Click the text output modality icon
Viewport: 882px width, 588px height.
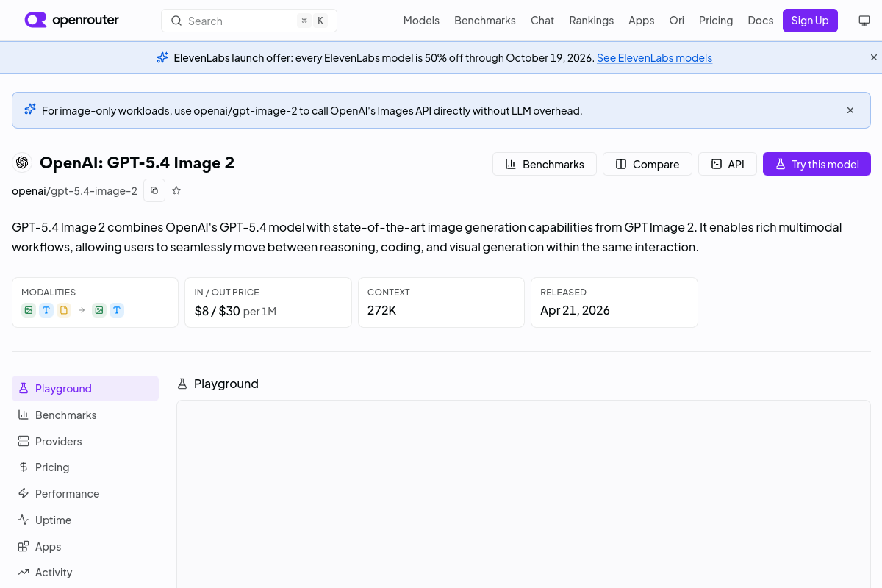[x=117, y=310]
